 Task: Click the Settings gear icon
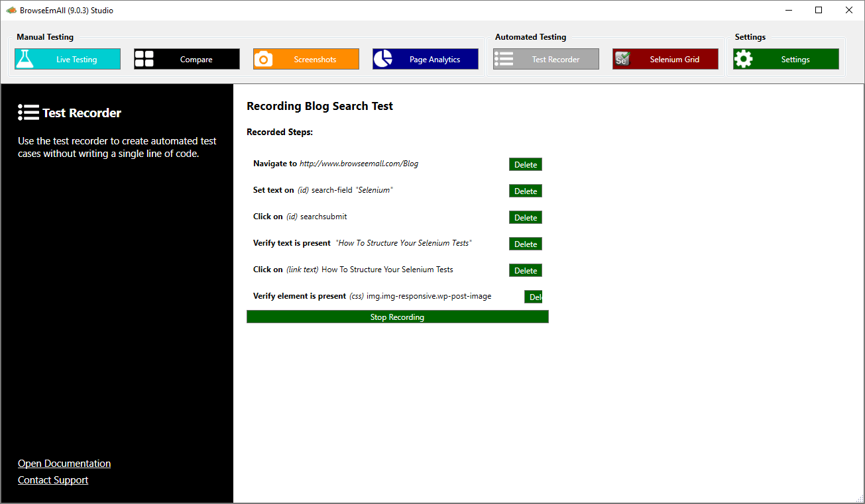744,59
